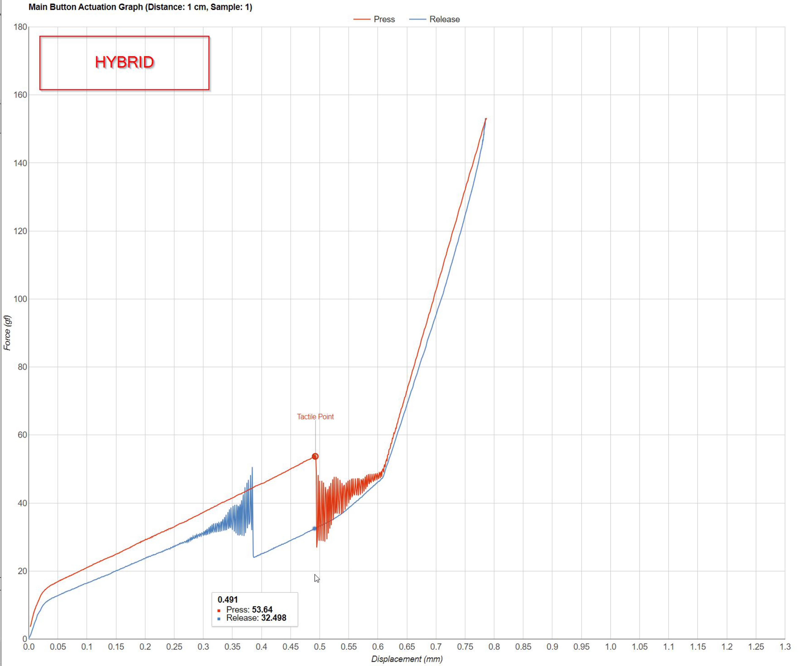
Task: Click the 1.0 tick on displacement axis
Action: pos(610,647)
